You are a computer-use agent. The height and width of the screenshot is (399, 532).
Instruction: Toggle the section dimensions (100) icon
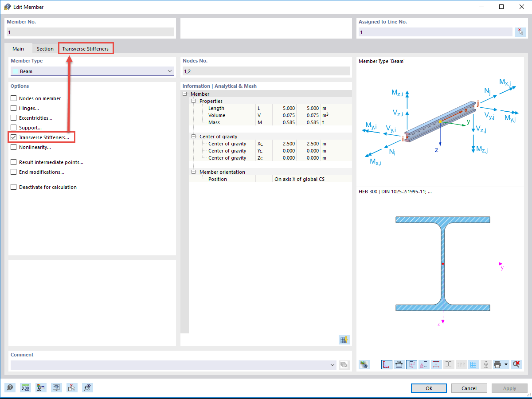pos(399,364)
